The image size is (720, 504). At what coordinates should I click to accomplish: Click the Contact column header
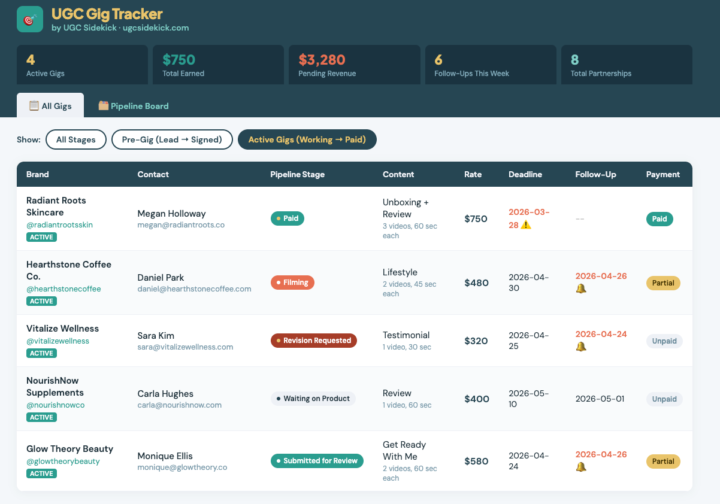coord(153,174)
